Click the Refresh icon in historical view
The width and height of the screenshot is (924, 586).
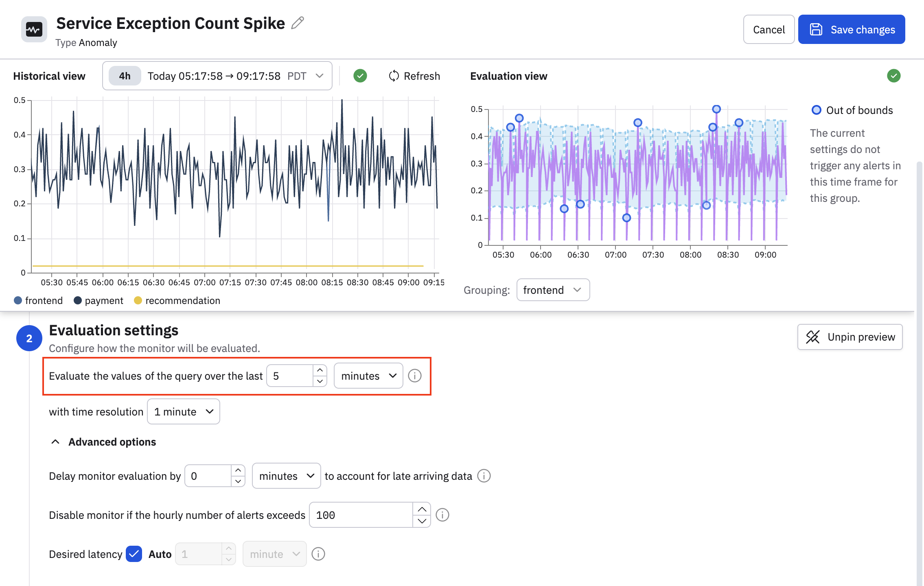pyautogui.click(x=394, y=76)
